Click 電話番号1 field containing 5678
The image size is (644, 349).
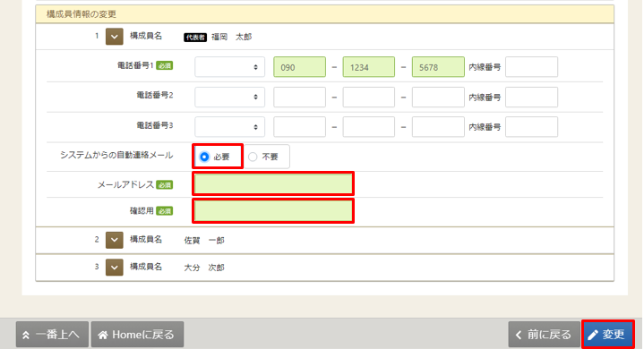[x=438, y=67]
